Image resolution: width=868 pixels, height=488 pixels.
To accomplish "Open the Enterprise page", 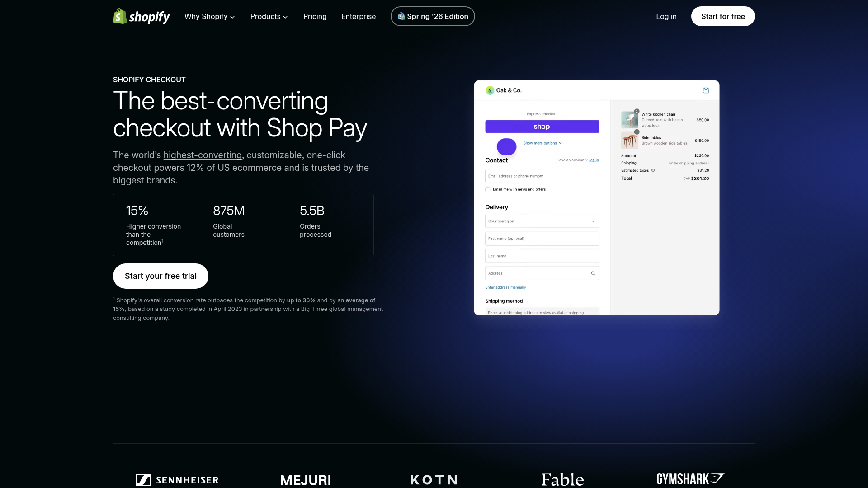I will coord(358,16).
